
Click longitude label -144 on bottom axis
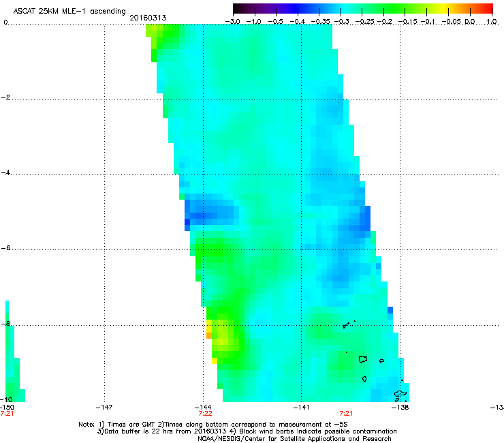(203, 408)
